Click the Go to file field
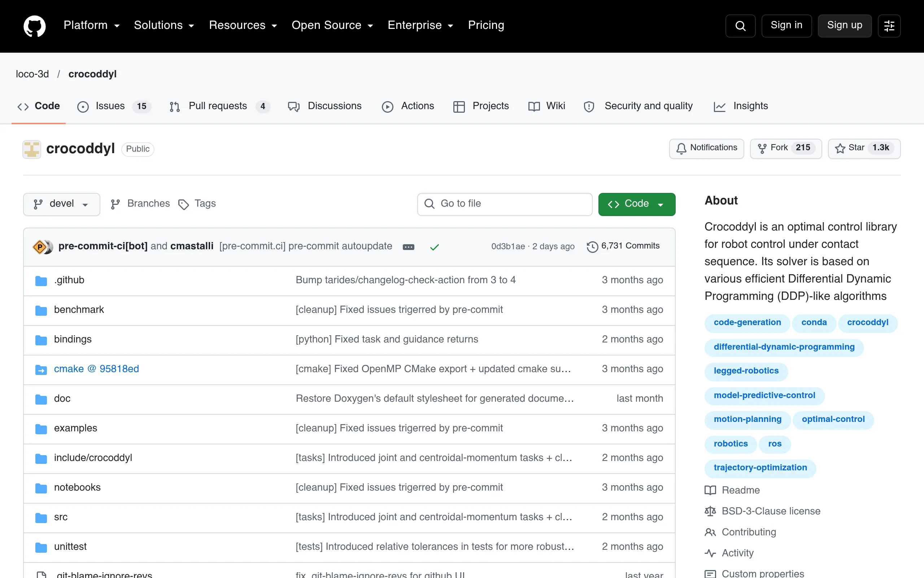Viewport: 924px width, 578px height. coord(504,204)
